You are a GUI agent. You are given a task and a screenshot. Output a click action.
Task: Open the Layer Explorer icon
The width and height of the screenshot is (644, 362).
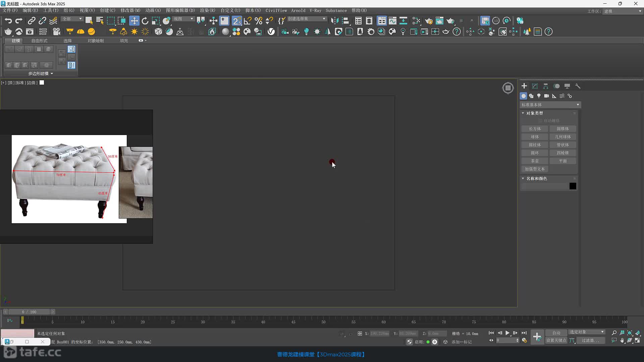369,21
